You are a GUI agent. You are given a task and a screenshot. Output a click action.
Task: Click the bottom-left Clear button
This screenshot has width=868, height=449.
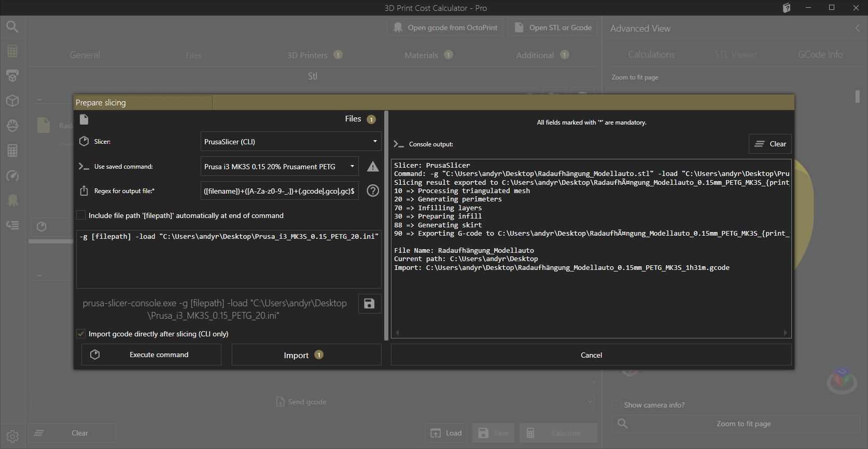point(72,433)
